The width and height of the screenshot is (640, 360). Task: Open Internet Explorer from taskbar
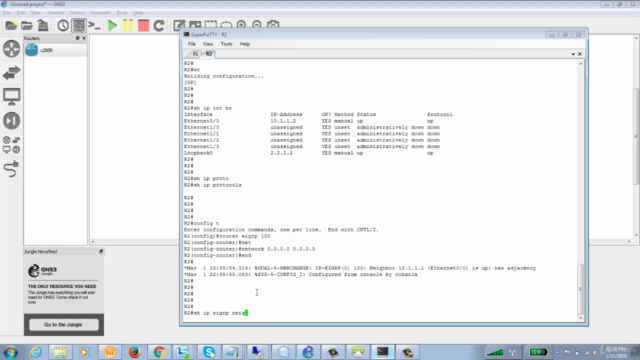[x=36, y=352]
